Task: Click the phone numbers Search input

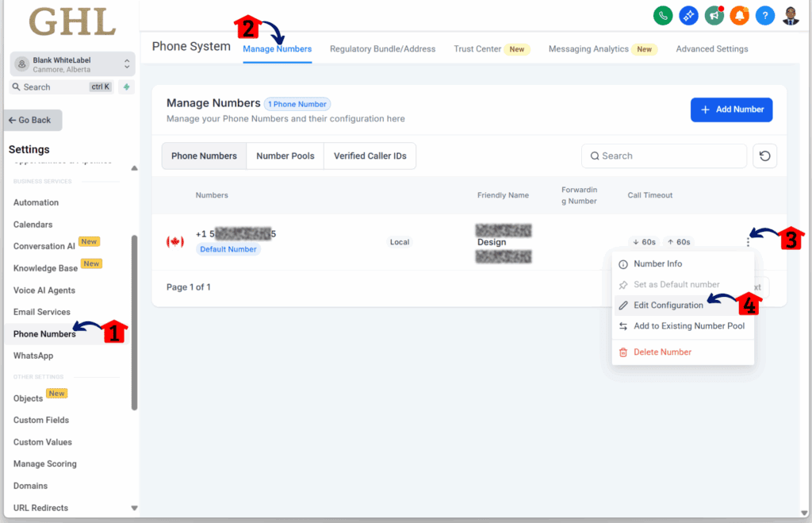Action: point(664,156)
